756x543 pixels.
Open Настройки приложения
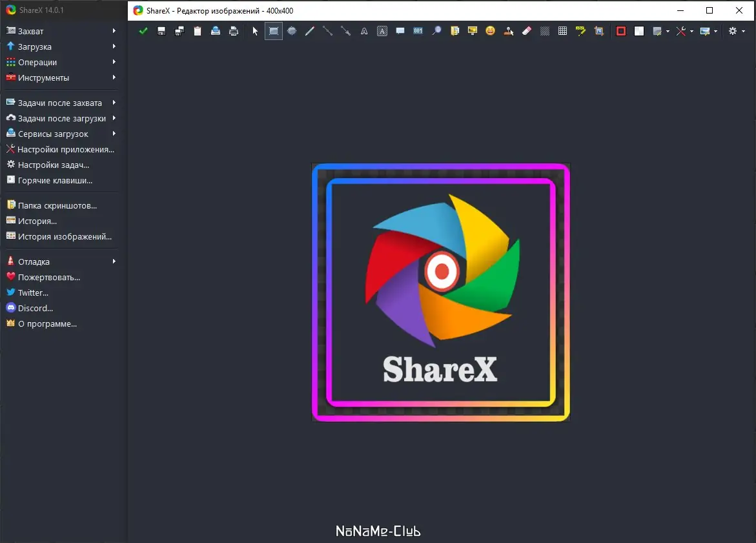coord(61,150)
